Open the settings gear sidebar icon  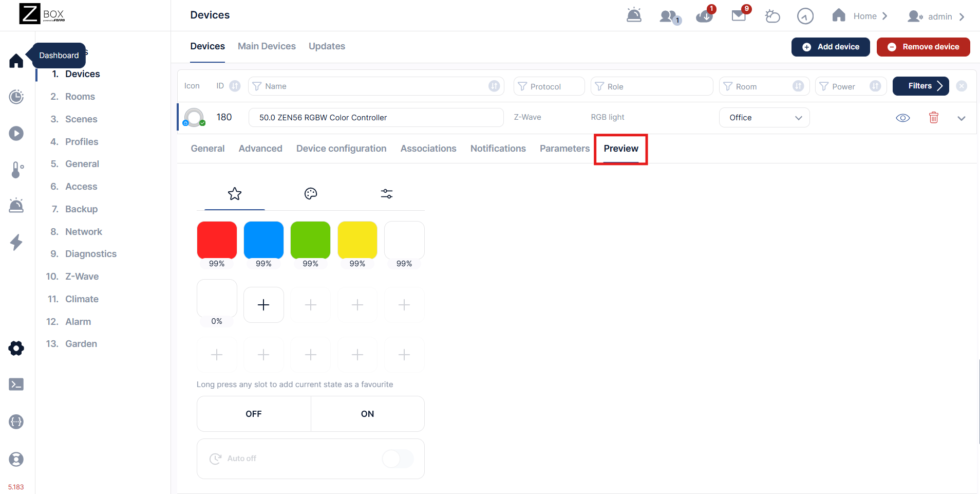pyautogui.click(x=16, y=349)
